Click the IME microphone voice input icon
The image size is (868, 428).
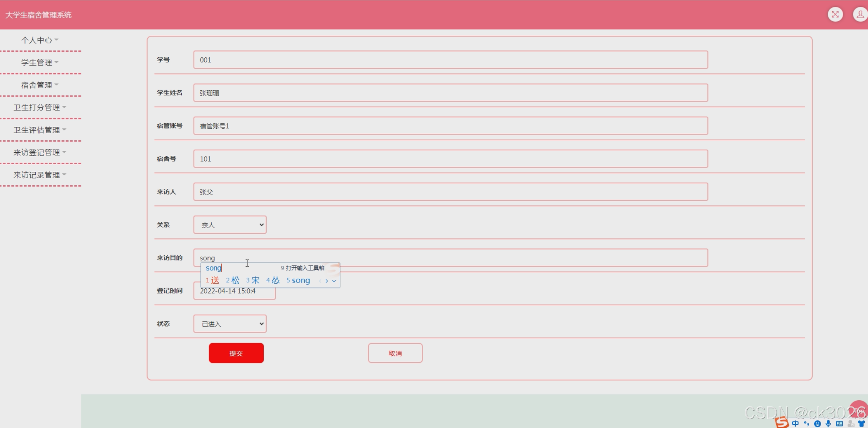[x=828, y=423]
